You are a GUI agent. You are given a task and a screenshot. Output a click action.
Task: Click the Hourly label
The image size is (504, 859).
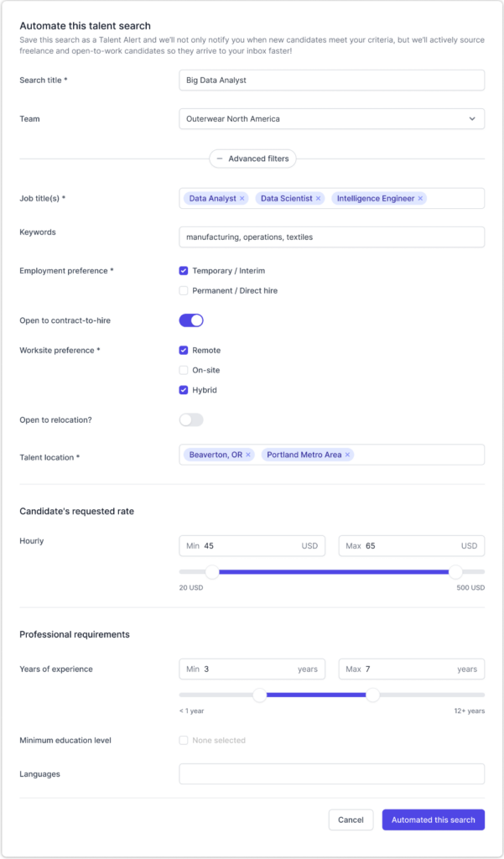point(32,541)
